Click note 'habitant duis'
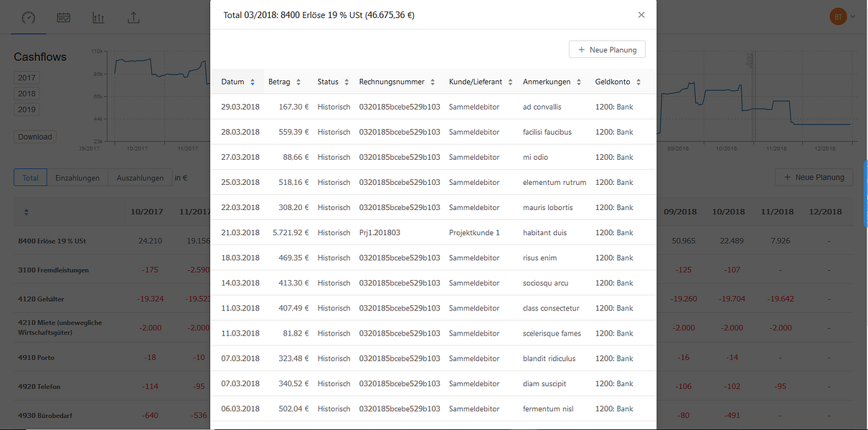The height and width of the screenshot is (430, 868). (x=544, y=232)
